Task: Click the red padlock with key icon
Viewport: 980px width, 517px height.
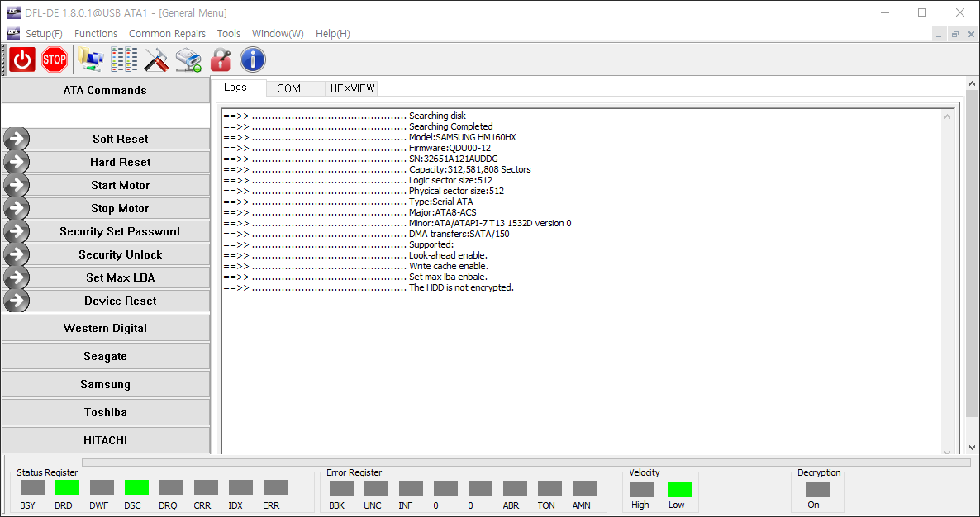Action: [x=220, y=60]
